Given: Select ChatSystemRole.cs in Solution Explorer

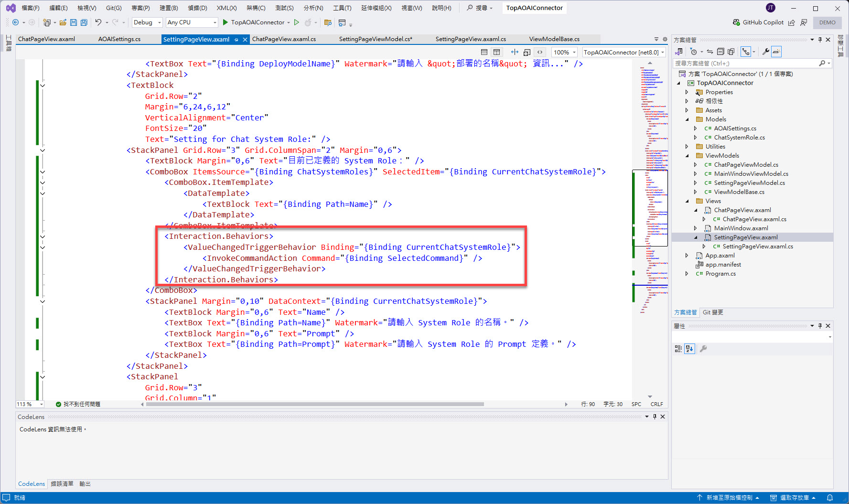Looking at the screenshot, I should coord(739,138).
